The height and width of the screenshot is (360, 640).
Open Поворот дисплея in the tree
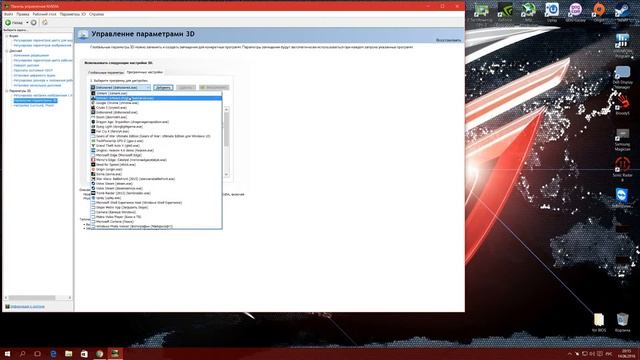point(26,65)
